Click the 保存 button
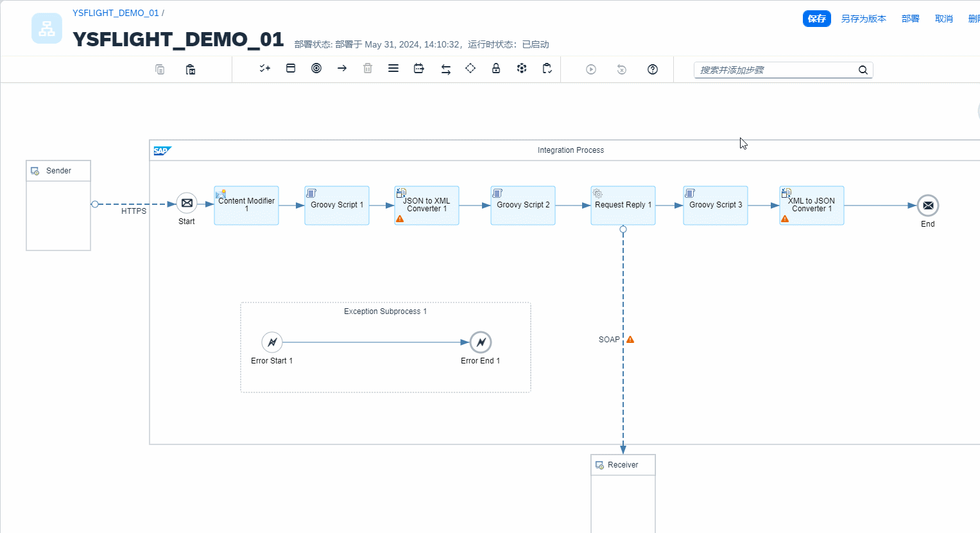 (816, 19)
